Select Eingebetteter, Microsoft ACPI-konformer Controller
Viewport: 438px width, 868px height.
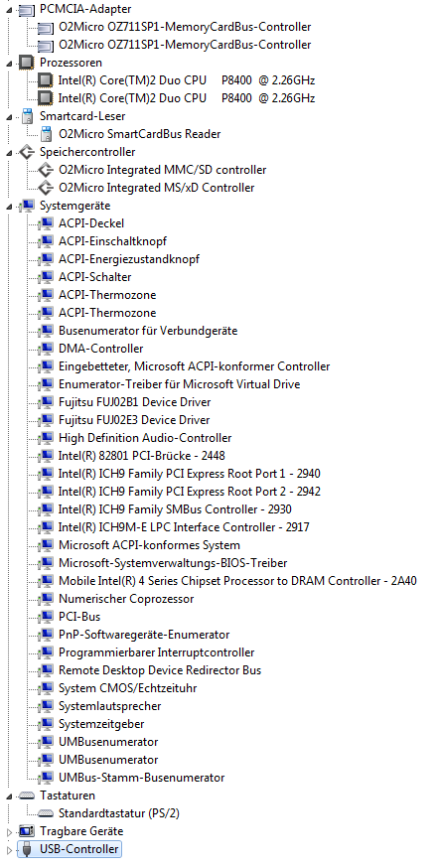coord(194,366)
